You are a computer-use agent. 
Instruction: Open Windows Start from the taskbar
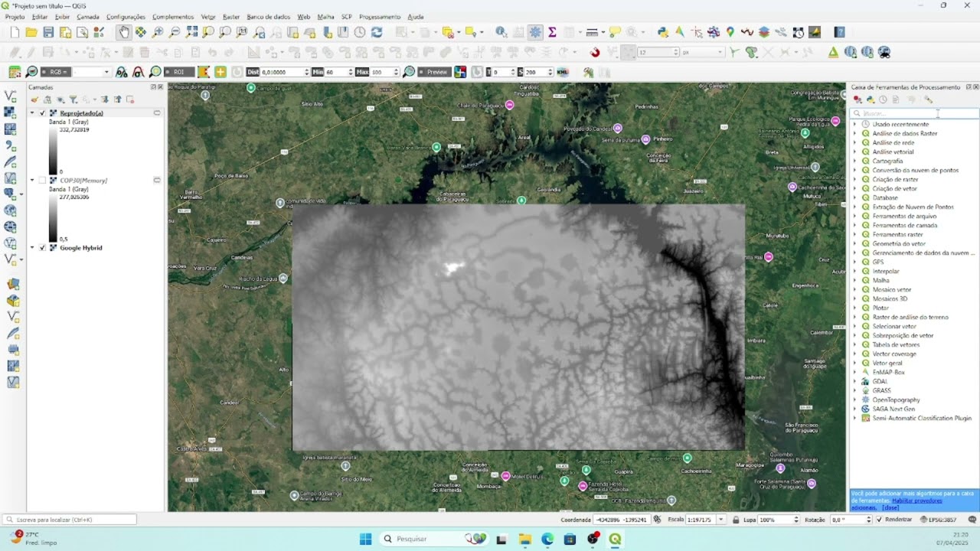[365, 539]
